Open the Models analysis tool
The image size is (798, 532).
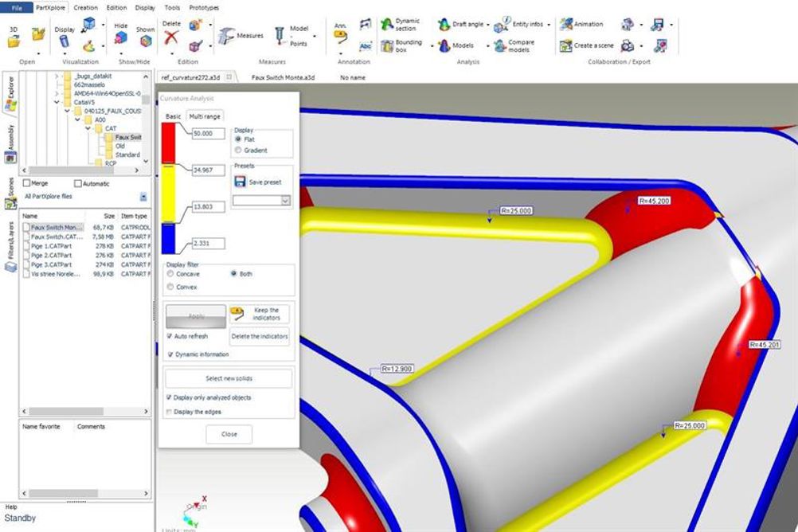coord(456,45)
